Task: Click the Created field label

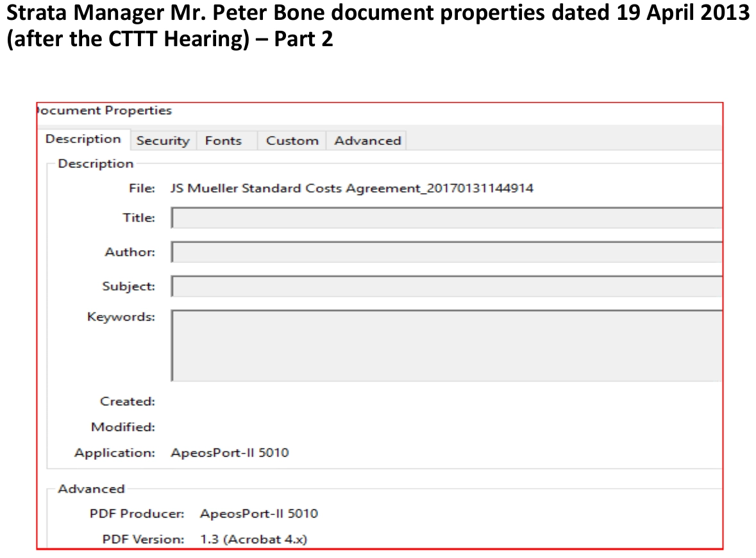Action: [x=128, y=402]
